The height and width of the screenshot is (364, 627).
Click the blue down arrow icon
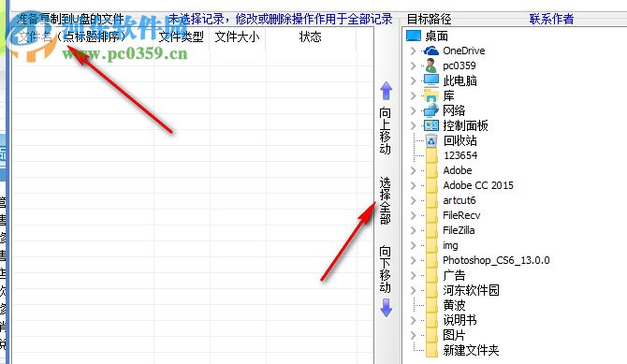386,308
